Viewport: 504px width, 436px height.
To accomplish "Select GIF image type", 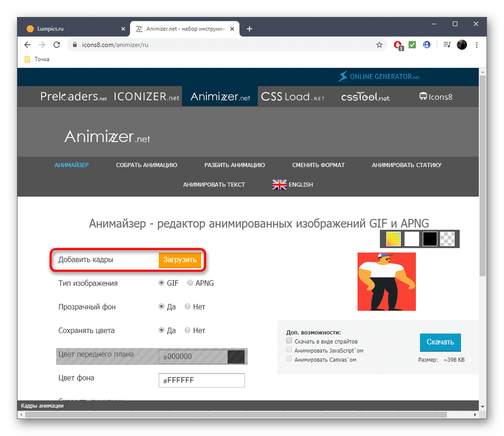I will point(161,283).
